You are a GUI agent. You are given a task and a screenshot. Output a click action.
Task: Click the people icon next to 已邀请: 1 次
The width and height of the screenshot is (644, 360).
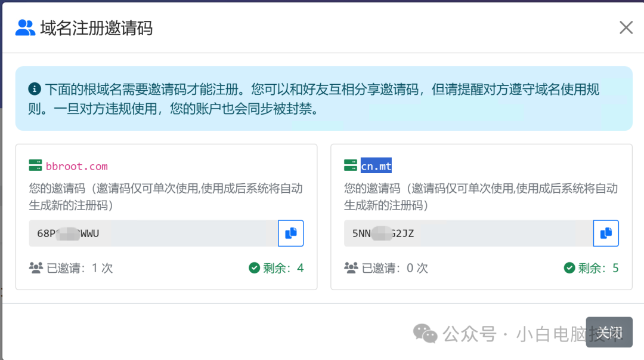point(36,268)
